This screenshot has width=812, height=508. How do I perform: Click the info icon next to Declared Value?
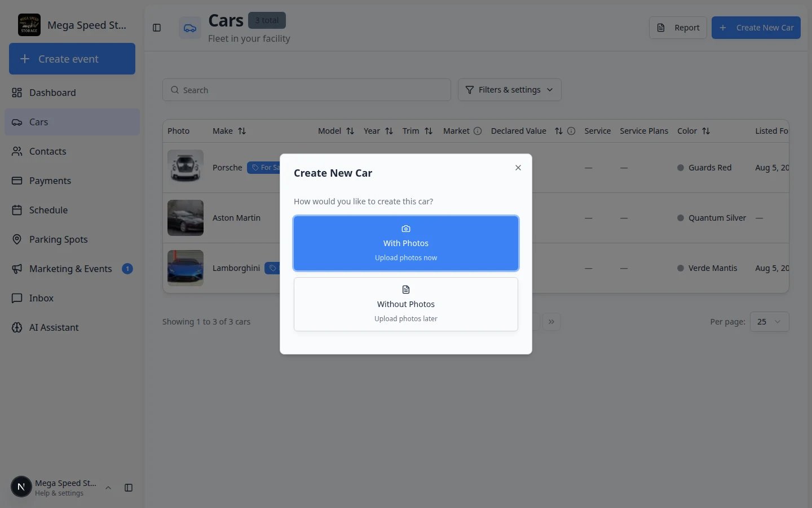click(571, 131)
